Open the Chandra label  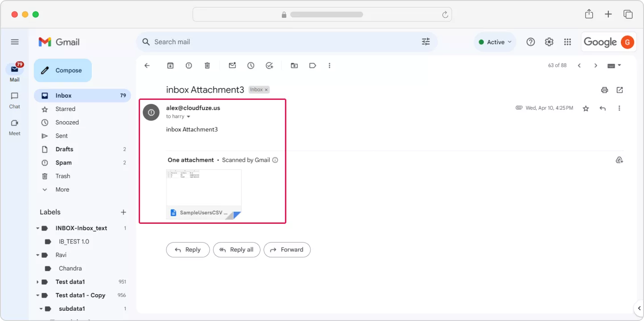(x=70, y=268)
